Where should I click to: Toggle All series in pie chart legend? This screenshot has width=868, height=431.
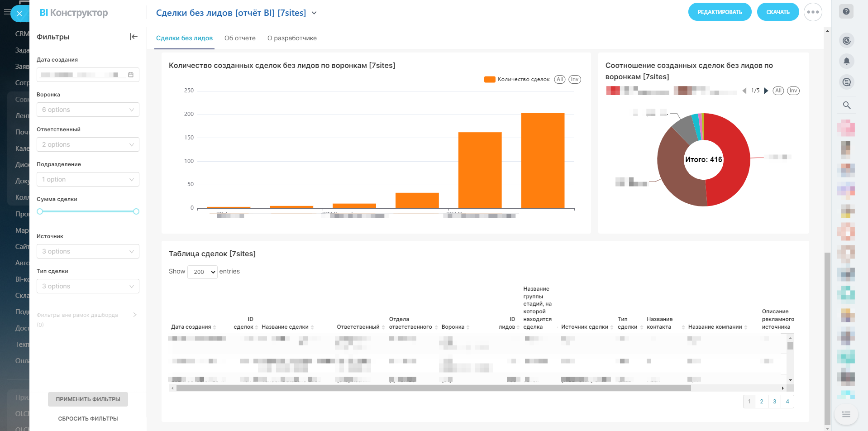tap(778, 91)
